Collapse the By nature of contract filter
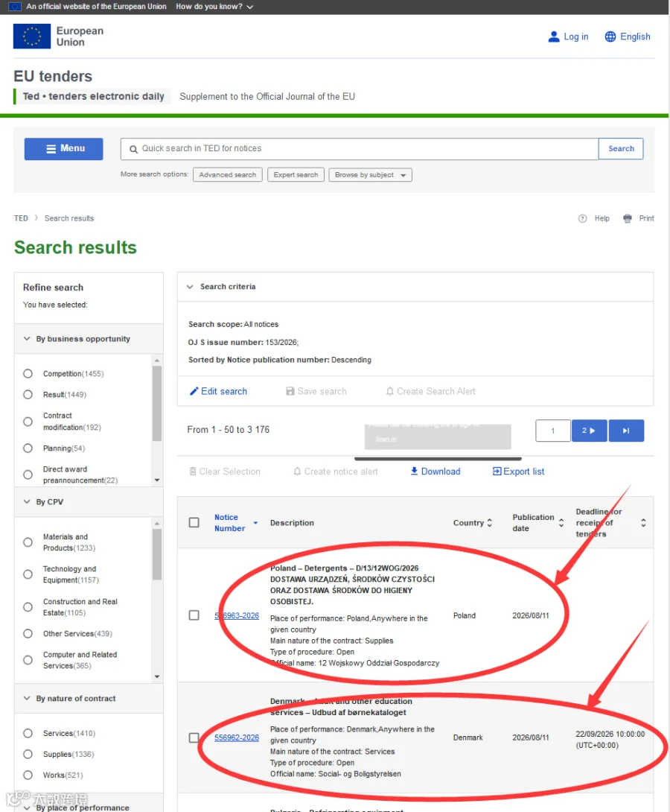The height and width of the screenshot is (812, 670). click(27, 699)
